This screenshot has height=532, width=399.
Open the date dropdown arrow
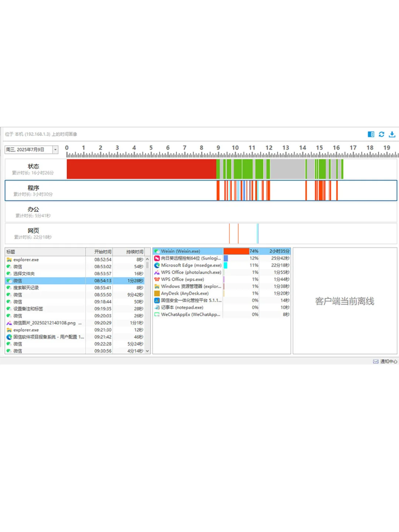point(55,150)
